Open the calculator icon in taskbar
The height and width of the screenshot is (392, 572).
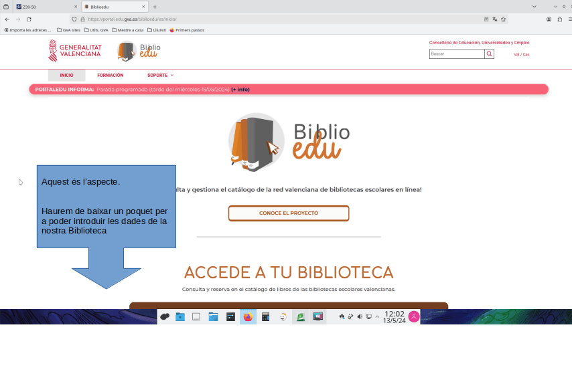[265, 317]
